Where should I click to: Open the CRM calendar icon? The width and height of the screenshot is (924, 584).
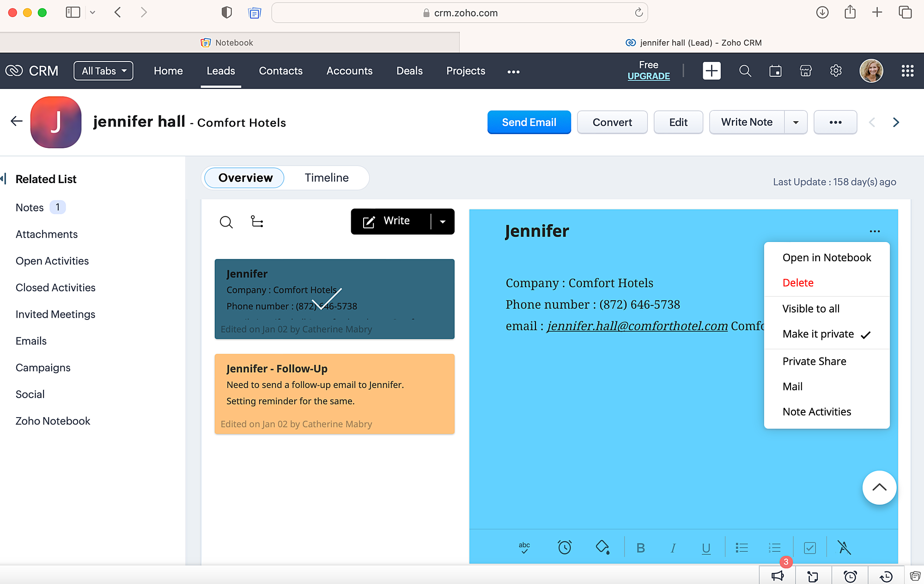click(x=775, y=71)
